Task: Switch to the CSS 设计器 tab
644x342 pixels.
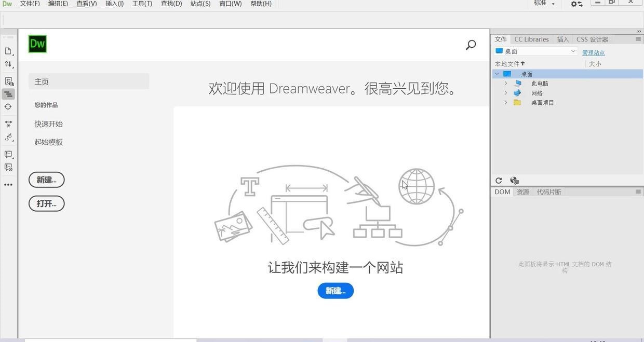Action: 593,39
